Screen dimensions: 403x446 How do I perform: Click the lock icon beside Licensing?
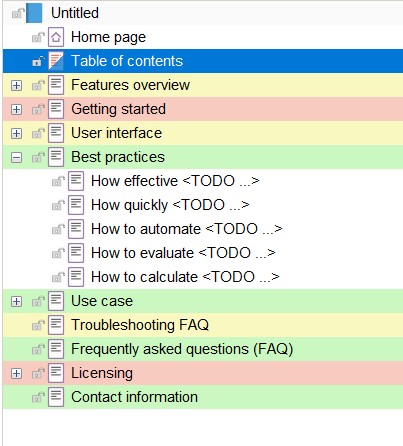pos(38,373)
